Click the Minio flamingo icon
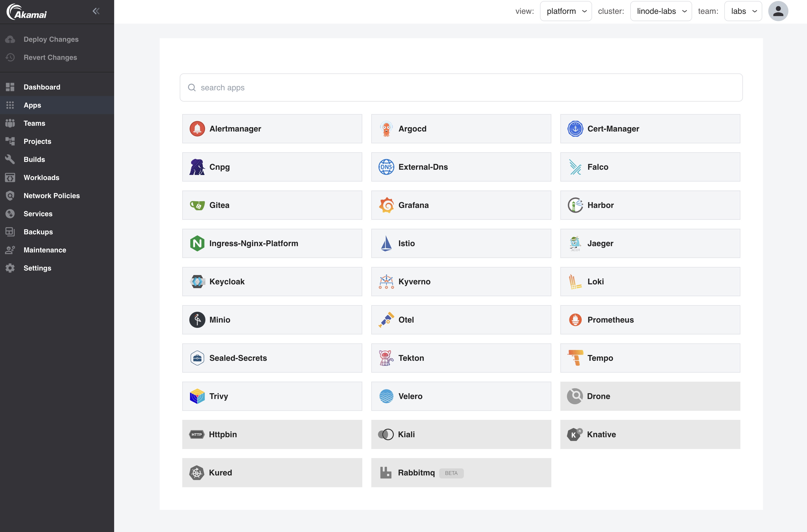Viewport: 807px width, 532px height. coord(197,320)
